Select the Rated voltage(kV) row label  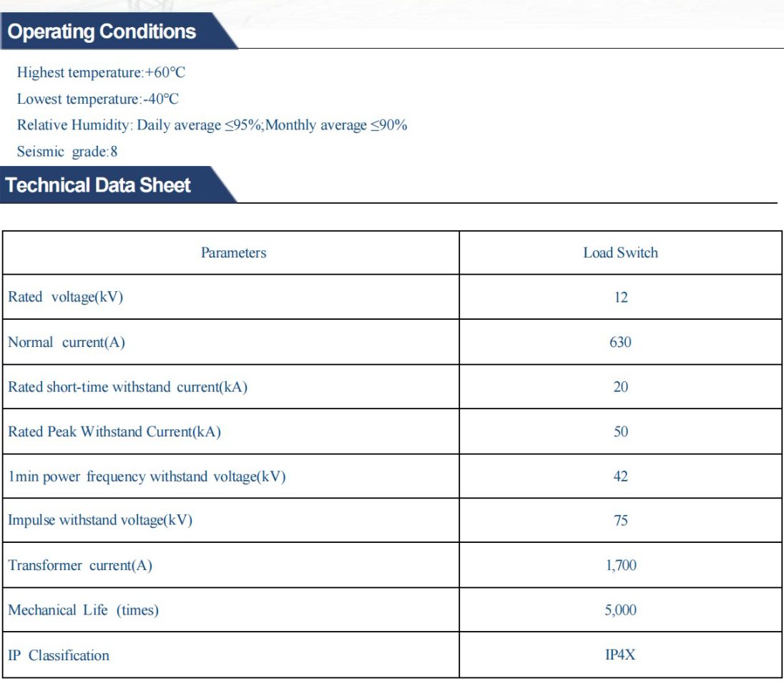pos(65,298)
